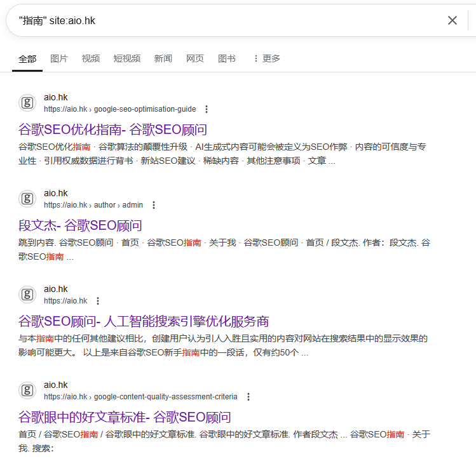Viewport: 476px width, 459px height.
Task: Clear the search box with the X icon
Action: (x=452, y=20)
